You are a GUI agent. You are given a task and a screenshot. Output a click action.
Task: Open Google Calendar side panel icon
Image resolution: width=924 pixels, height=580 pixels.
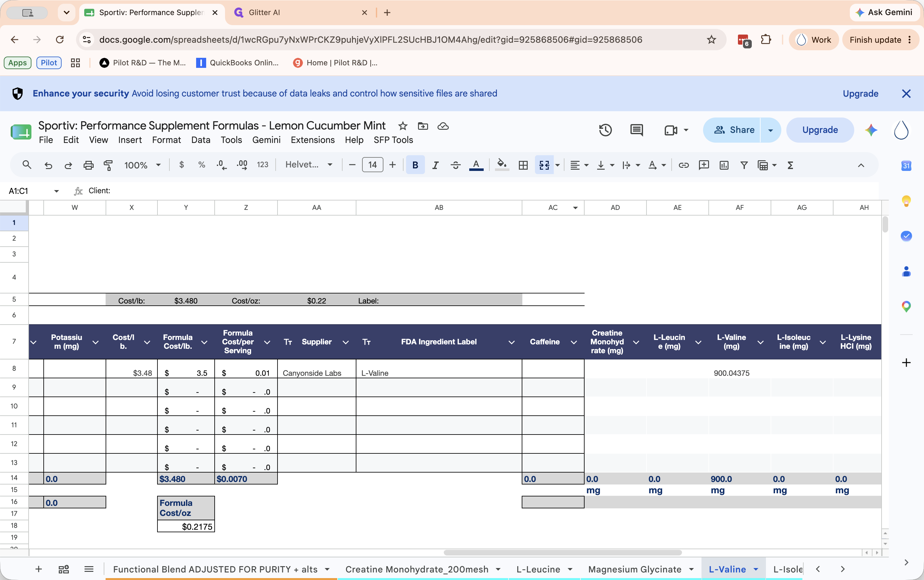[x=906, y=166]
